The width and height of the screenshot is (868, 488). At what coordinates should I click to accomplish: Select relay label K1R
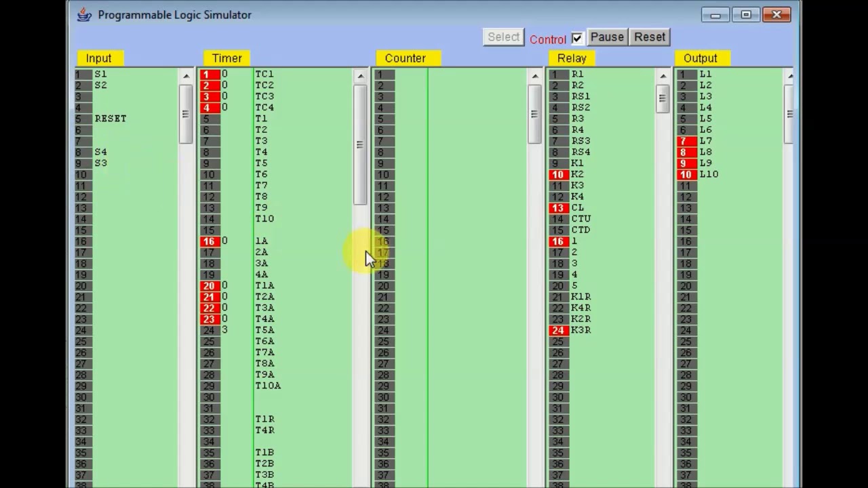pyautogui.click(x=580, y=297)
